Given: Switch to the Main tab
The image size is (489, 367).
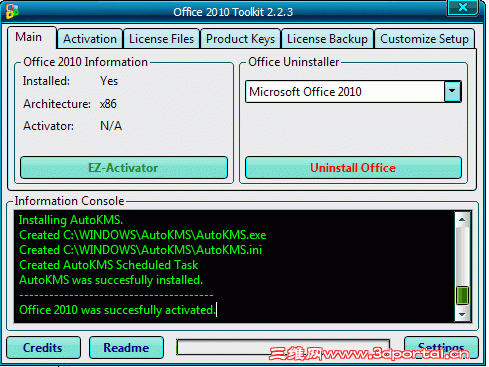Looking at the screenshot, I should pyautogui.click(x=32, y=38).
